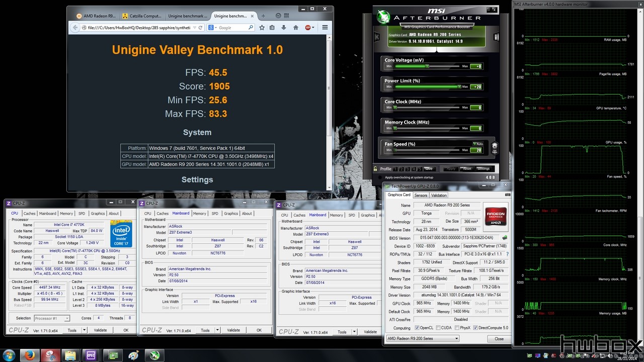
Task: Reload the page in Firefox
Action: click(x=201, y=28)
